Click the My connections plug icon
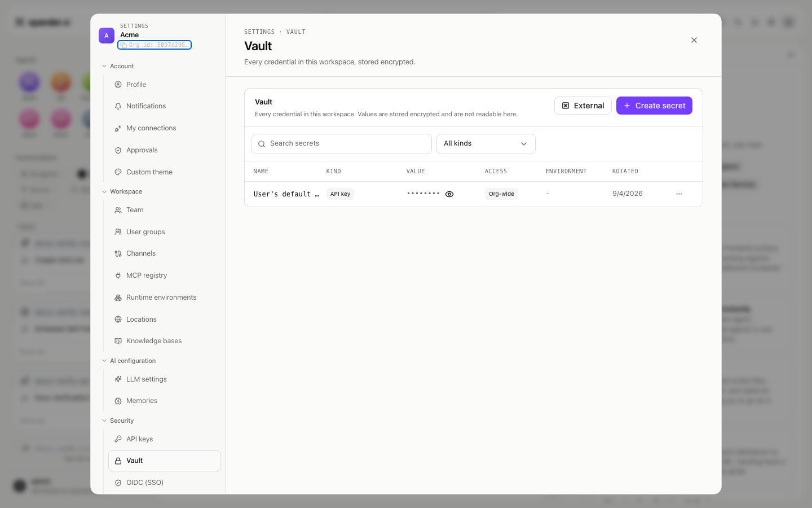Image resolution: width=812 pixels, height=508 pixels. (x=118, y=128)
